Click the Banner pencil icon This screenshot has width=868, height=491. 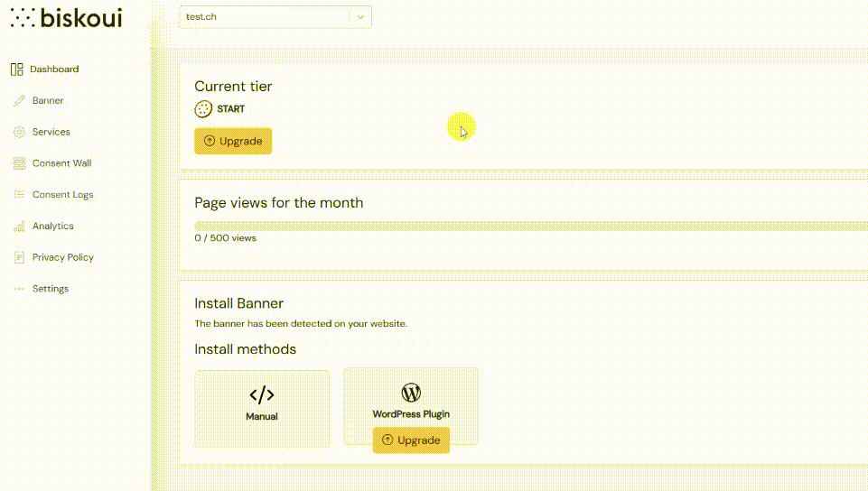coord(19,101)
